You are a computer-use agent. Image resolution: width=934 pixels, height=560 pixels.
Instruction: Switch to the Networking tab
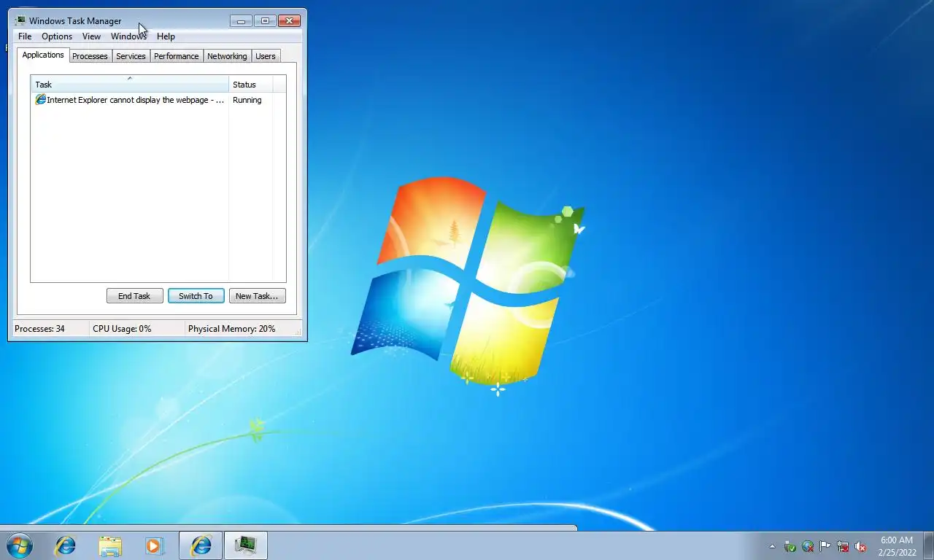click(x=227, y=56)
